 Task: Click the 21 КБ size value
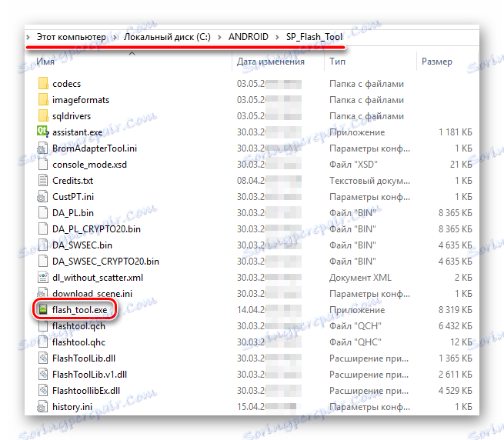point(461,165)
